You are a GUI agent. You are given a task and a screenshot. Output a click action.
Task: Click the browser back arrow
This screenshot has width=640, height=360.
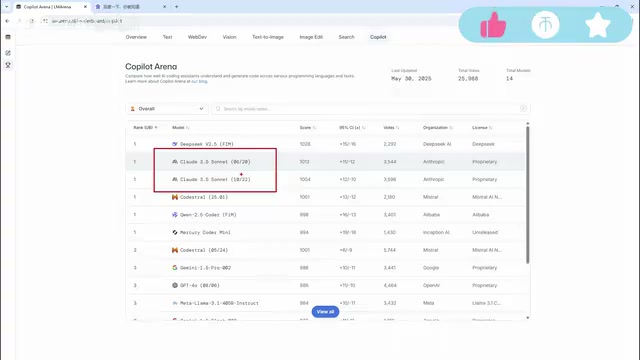click(7, 21)
